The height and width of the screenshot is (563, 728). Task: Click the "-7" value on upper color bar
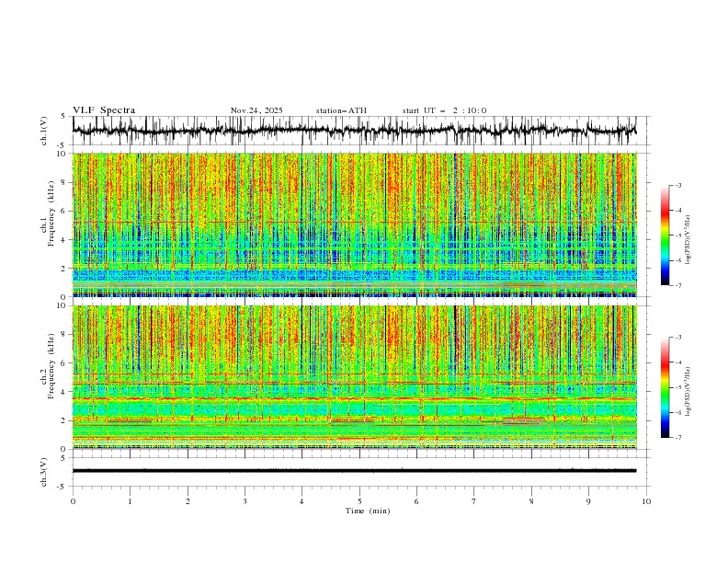678,285
